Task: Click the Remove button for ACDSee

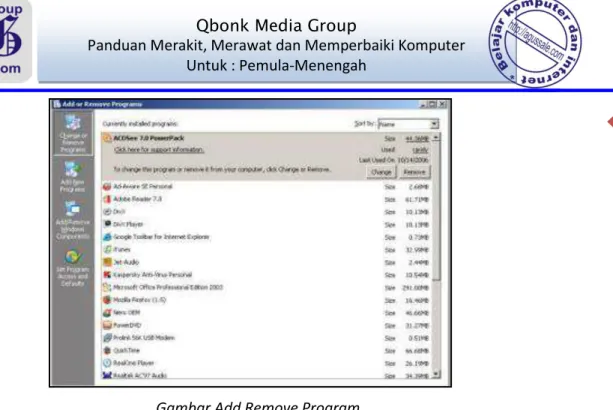Action: 414,172
